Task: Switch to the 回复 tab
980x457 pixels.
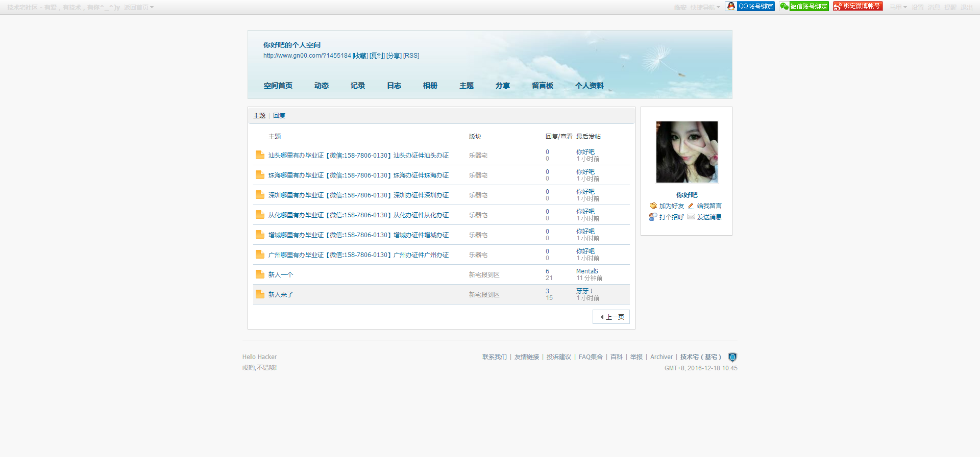Action: (279, 116)
